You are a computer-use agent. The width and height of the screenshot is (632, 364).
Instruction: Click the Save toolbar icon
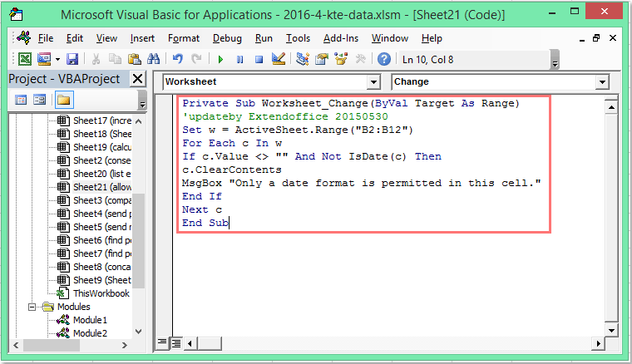click(x=72, y=59)
